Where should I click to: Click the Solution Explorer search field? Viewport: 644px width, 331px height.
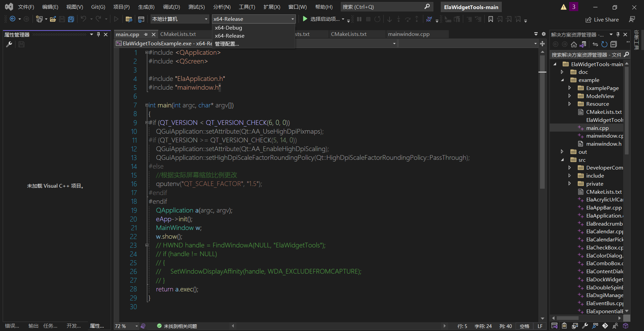pos(586,55)
